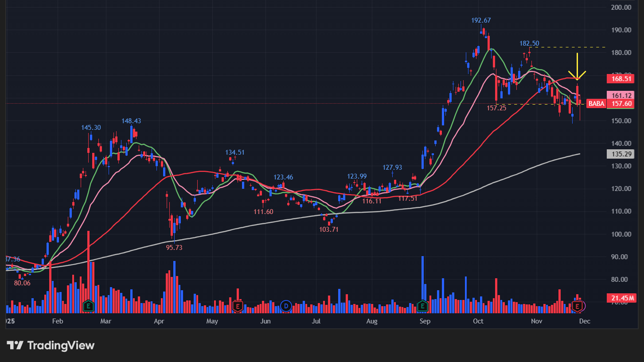Click the 200.00 level on price scale
The width and height of the screenshot is (644, 362).
[621, 8]
